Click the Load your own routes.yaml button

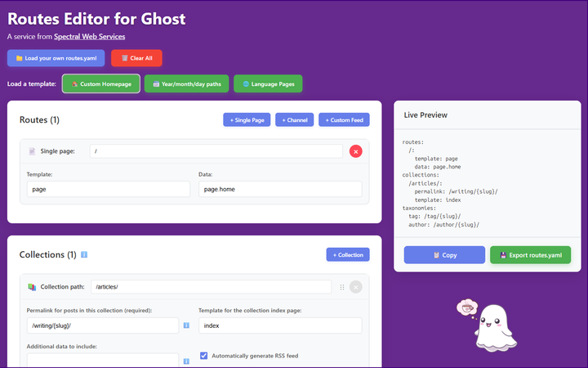[x=56, y=58]
